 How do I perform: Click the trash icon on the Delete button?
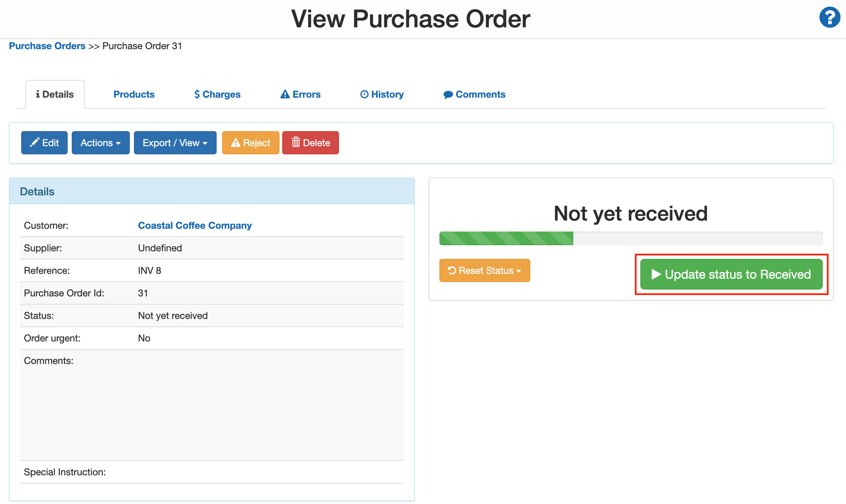296,142
